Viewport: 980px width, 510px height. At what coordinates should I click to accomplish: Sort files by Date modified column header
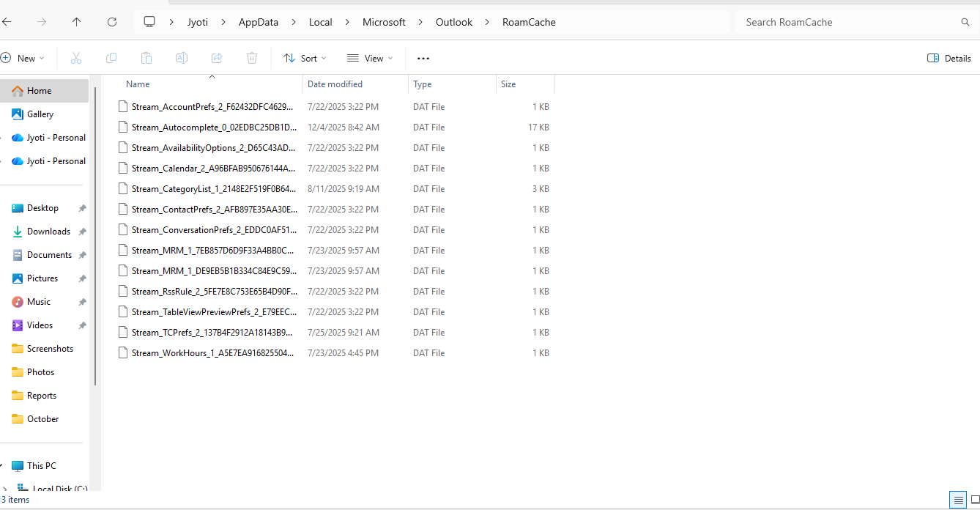pos(335,84)
